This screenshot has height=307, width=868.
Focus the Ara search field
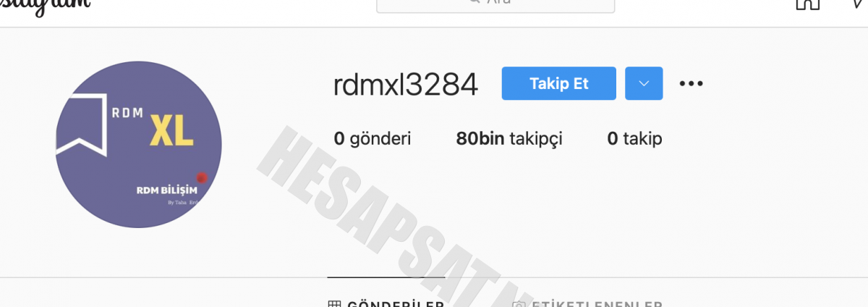(x=495, y=4)
